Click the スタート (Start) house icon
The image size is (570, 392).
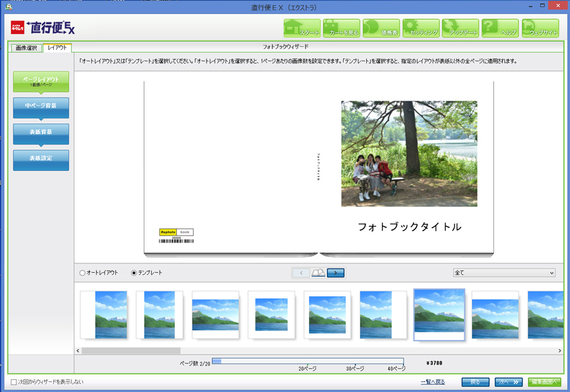click(x=301, y=28)
